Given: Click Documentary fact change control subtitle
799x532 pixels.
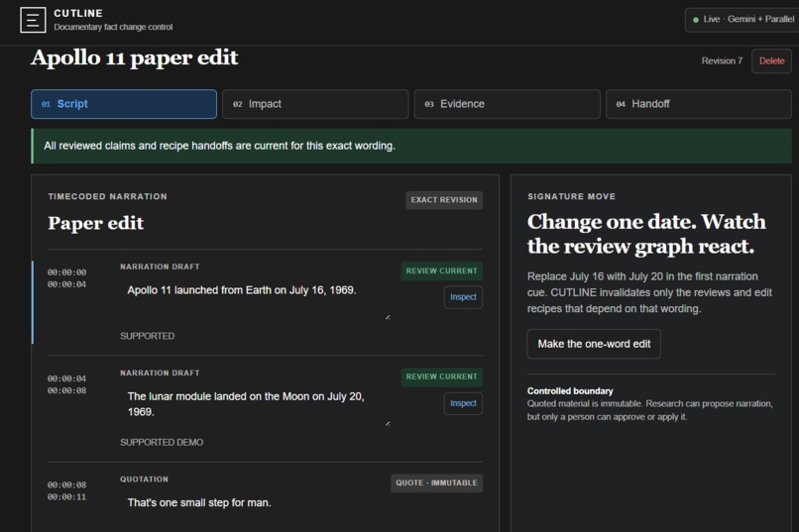Looking at the screenshot, I should 113,27.
